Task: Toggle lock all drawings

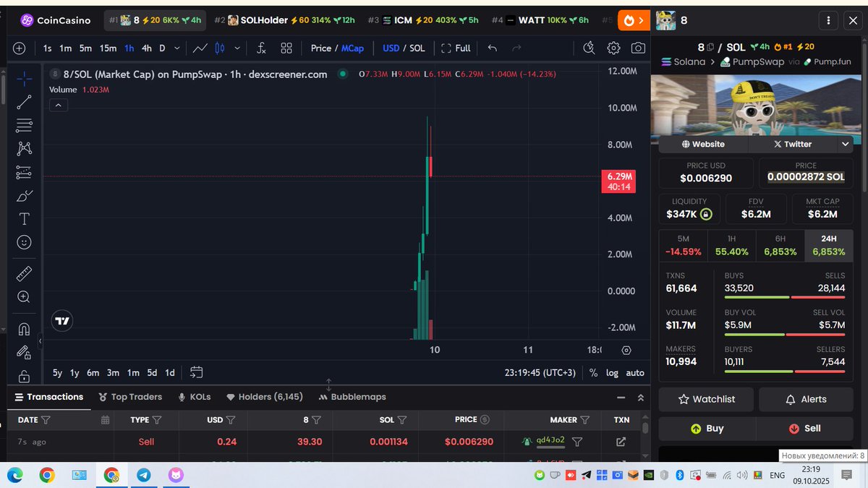Action: pyautogui.click(x=24, y=376)
